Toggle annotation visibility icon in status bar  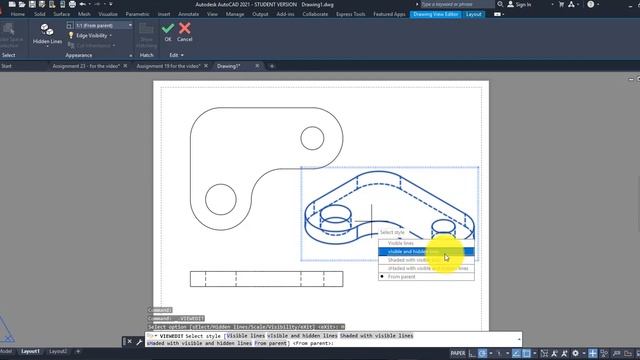click(x=554, y=353)
